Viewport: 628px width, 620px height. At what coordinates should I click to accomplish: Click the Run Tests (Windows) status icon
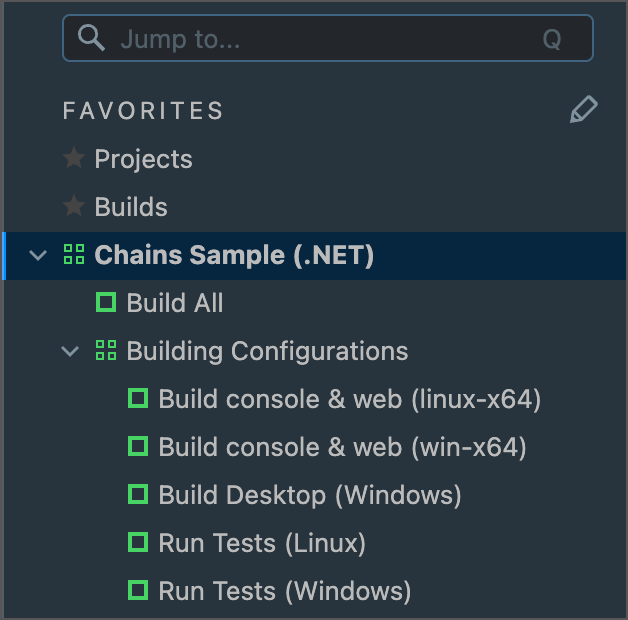[x=138, y=590]
